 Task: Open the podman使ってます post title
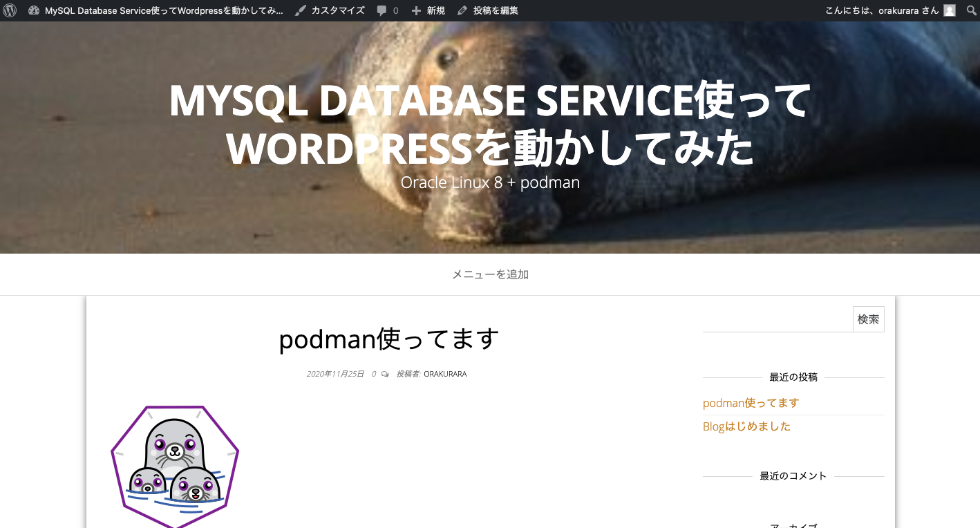(x=389, y=339)
